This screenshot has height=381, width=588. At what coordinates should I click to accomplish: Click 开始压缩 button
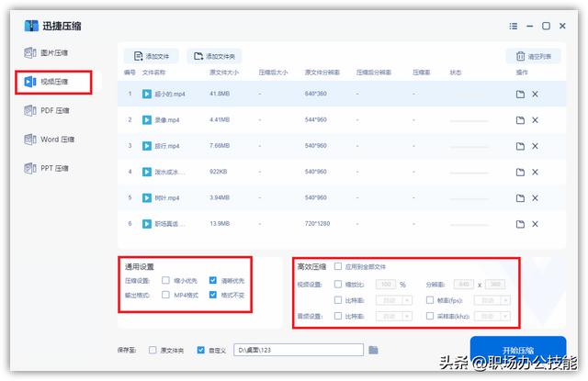[x=518, y=351]
